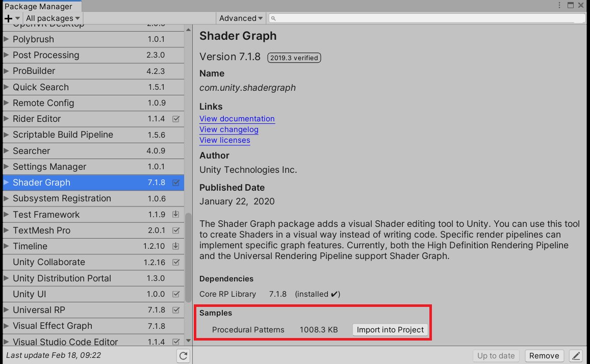
Task: Open View licenses link
Action: (x=225, y=140)
